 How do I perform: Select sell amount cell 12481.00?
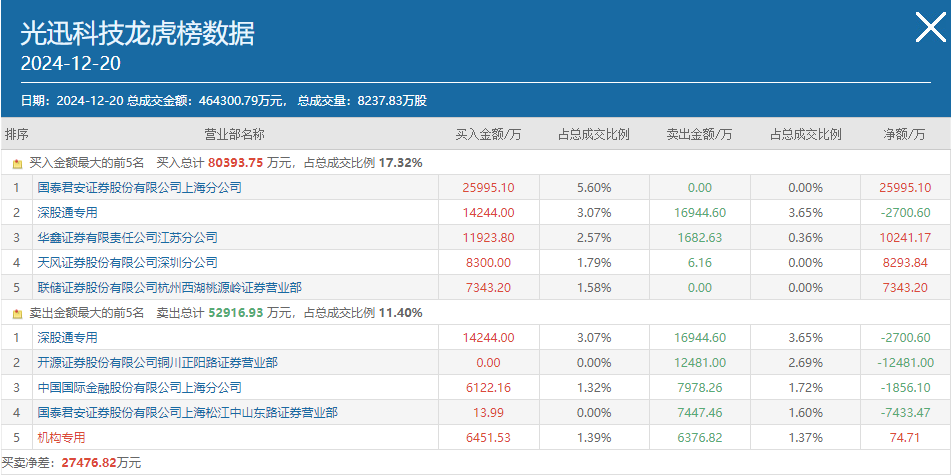tap(699, 362)
